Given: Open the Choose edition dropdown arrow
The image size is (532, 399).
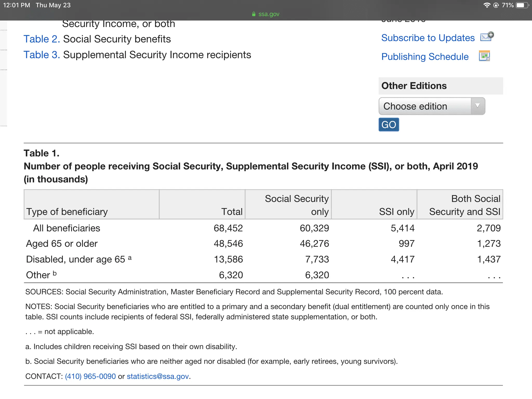Looking at the screenshot, I should 477,106.
